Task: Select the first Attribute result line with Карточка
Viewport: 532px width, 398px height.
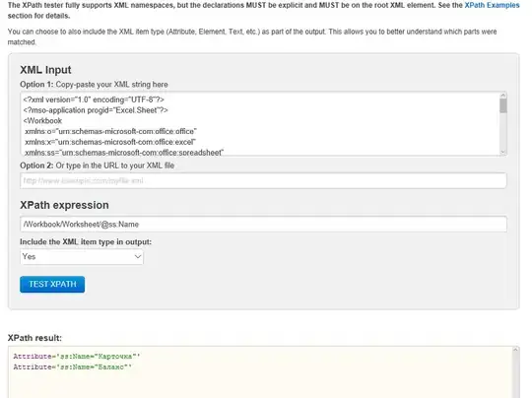Action: pos(77,357)
